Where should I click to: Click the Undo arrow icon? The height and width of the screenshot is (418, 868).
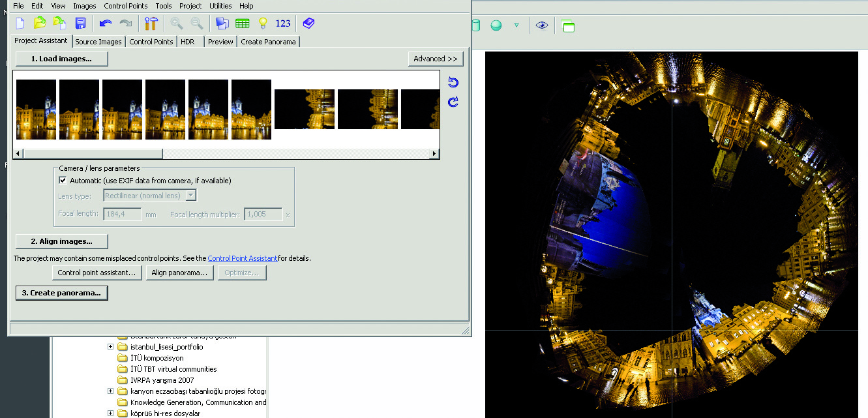click(x=106, y=23)
